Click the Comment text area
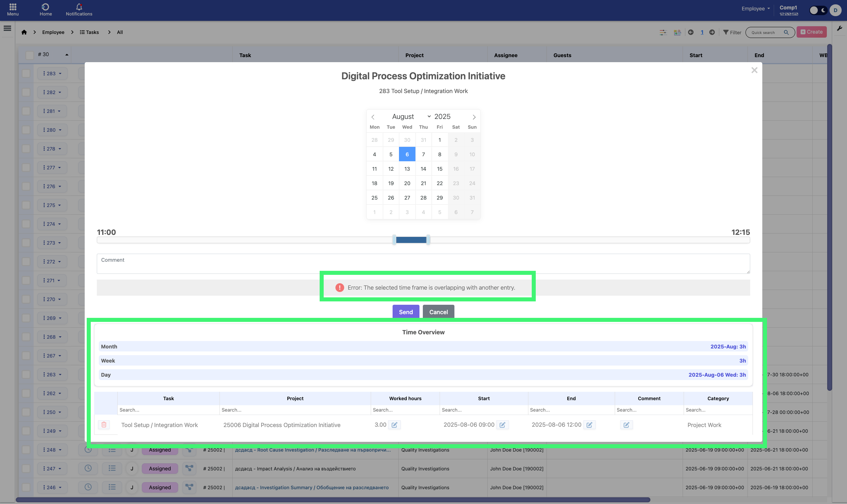847x504 pixels. 423,263
